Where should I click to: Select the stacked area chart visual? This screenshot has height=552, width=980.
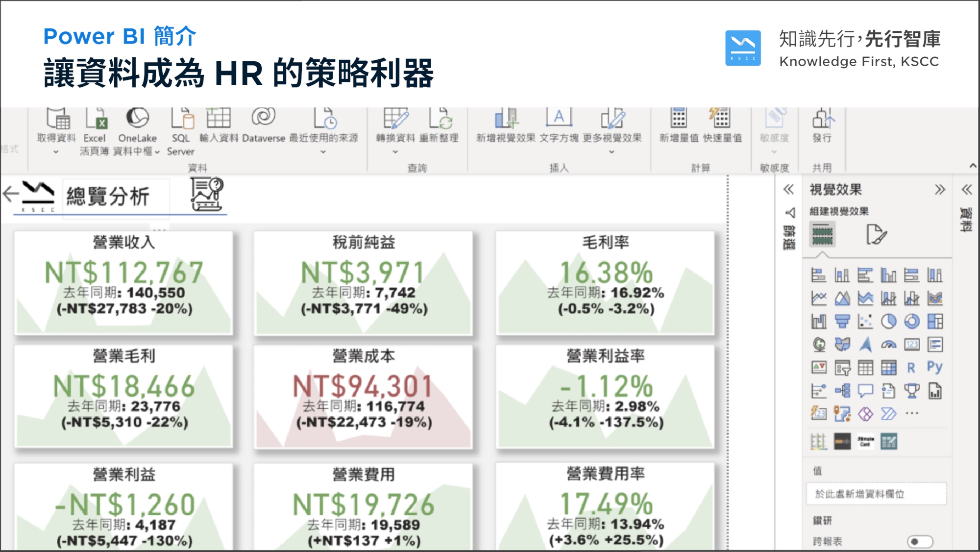(865, 298)
